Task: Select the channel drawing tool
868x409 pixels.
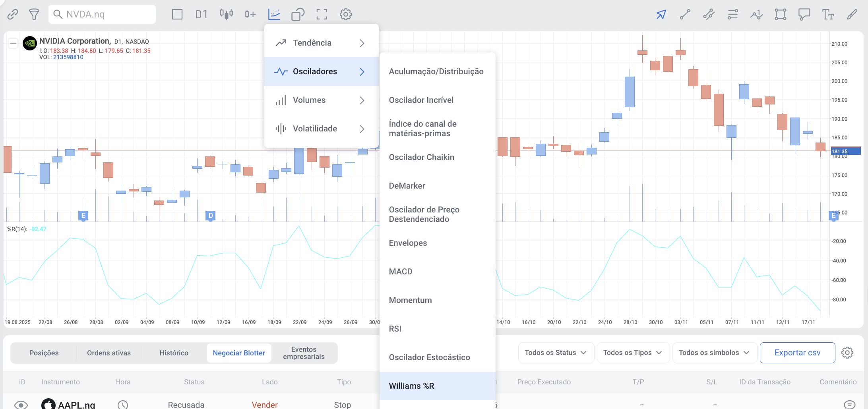Action: point(709,14)
